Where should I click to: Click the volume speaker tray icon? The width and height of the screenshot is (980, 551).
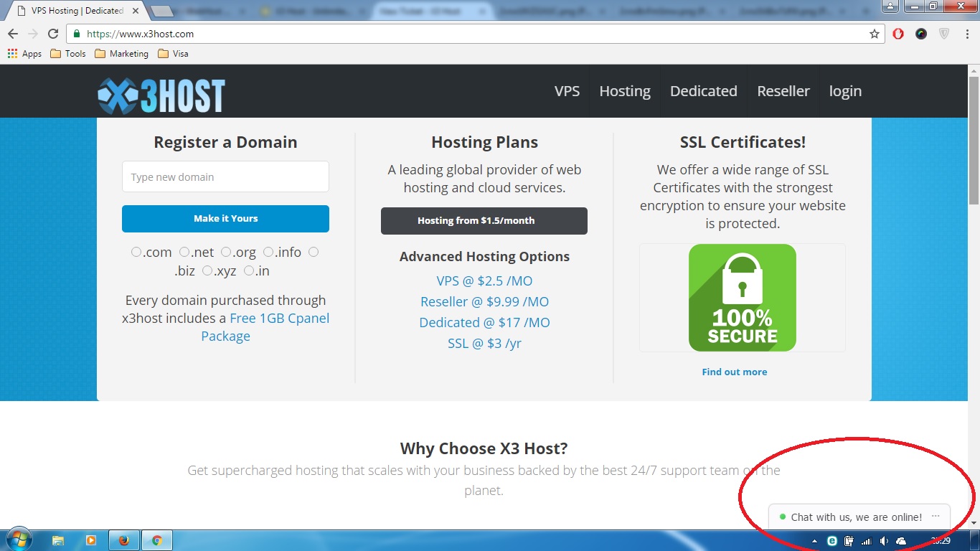884,541
